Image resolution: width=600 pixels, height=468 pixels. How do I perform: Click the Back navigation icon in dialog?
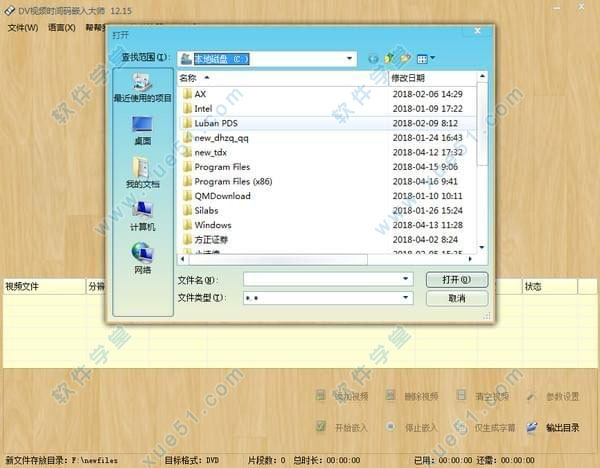tap(373, 59)
